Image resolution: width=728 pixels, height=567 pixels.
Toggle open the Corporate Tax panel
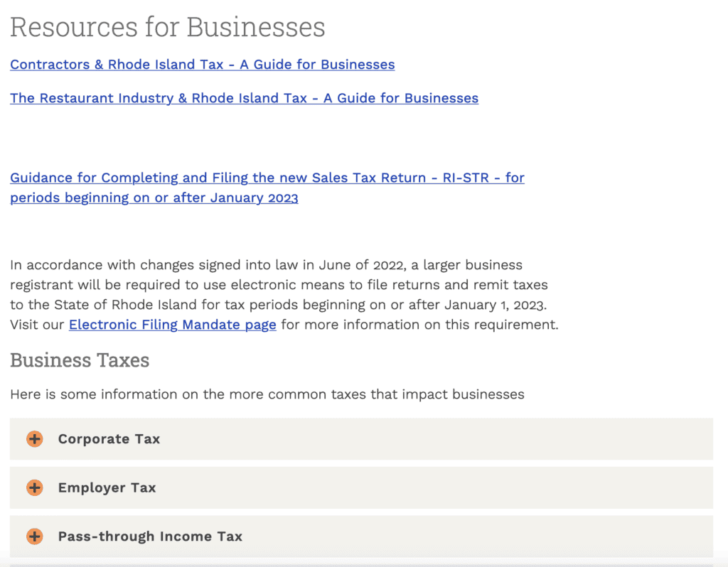pyautogui.click(x=109, y=439)
